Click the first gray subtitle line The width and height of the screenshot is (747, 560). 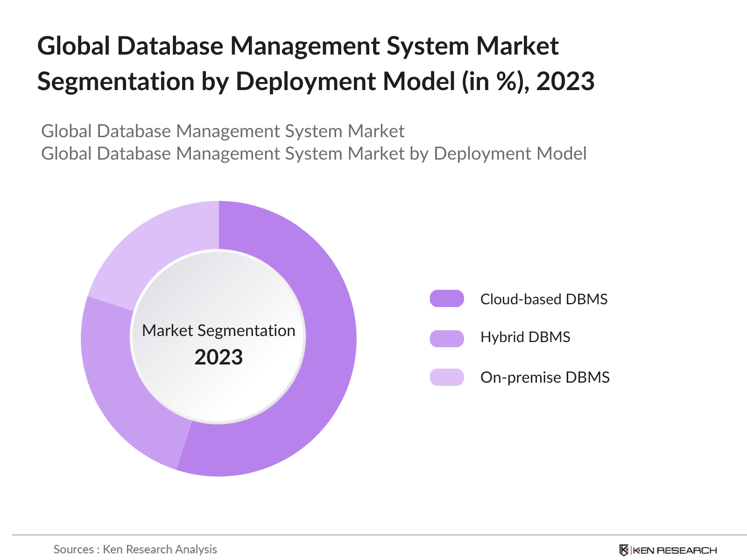[x=223, y=131]
